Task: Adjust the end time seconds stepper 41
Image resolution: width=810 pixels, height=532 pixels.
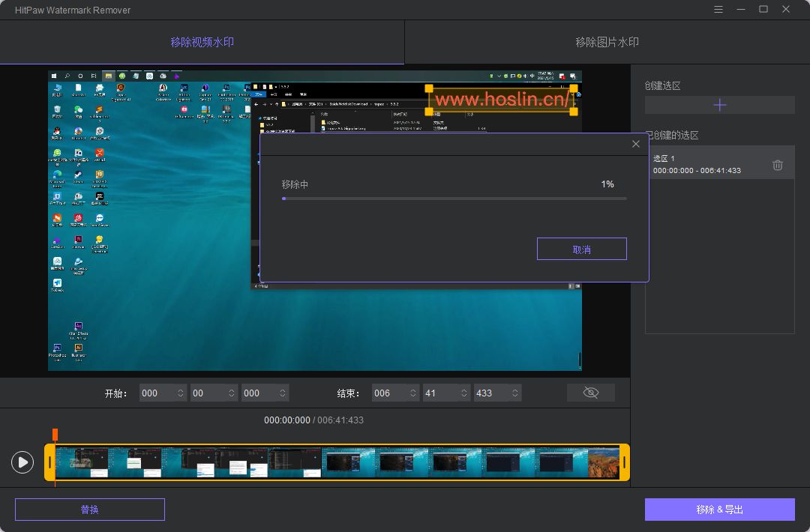Action: (464, 393)
